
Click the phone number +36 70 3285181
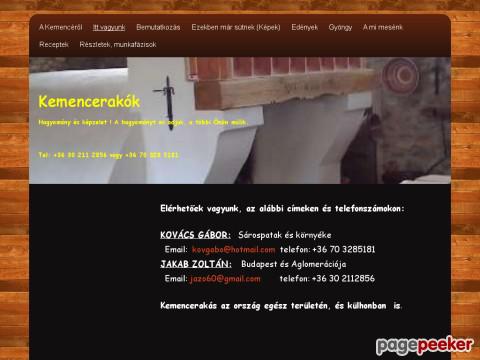coord(344,249)
